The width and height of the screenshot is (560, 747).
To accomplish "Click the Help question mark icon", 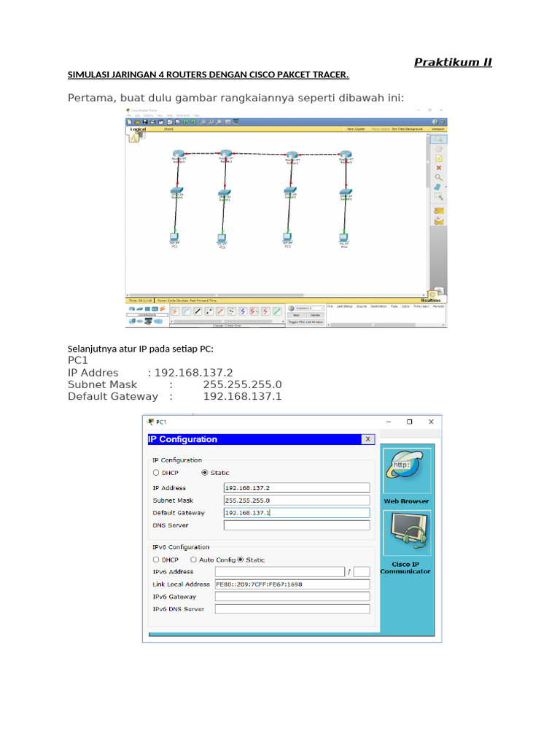I will 443,122.
